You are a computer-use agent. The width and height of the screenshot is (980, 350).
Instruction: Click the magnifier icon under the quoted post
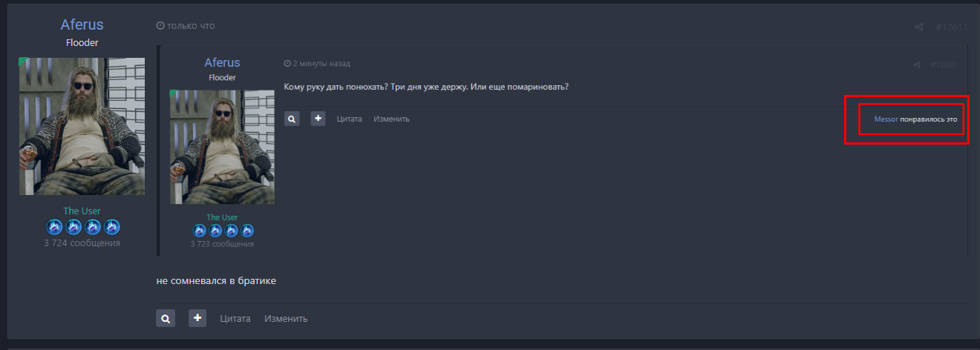tap(292, 119)
